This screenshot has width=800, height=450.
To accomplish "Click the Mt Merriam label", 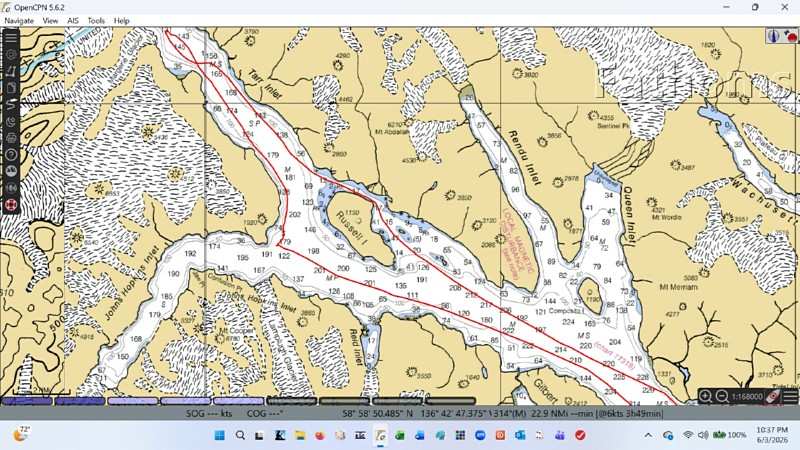I will [679, 287].
